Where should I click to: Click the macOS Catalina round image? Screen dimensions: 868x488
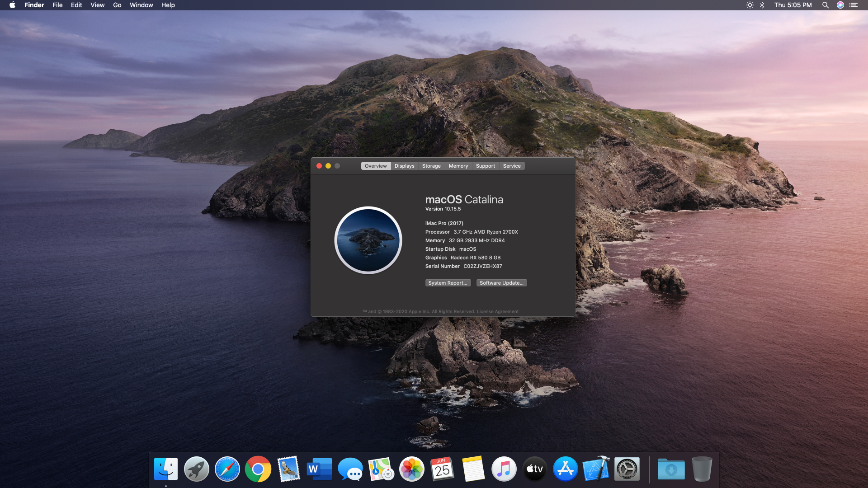(368, 240)
